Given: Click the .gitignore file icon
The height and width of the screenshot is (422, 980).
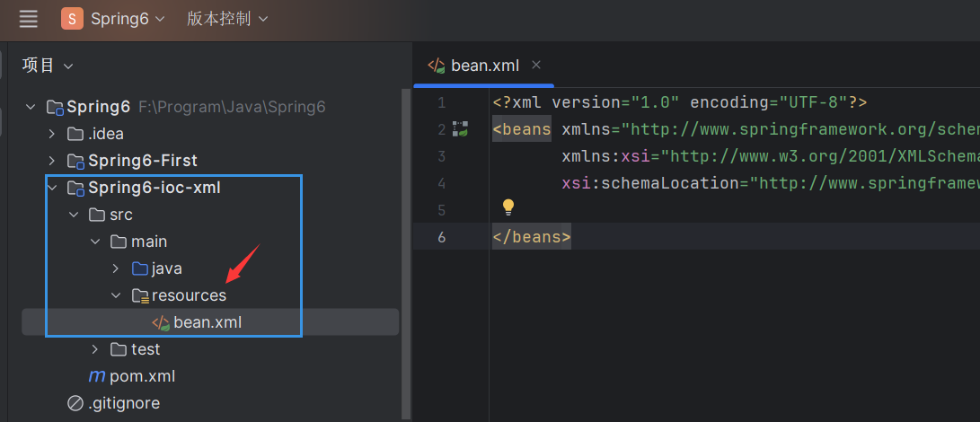Looking at the screenshot, I should pyautogui.click(x=75, y=404).
